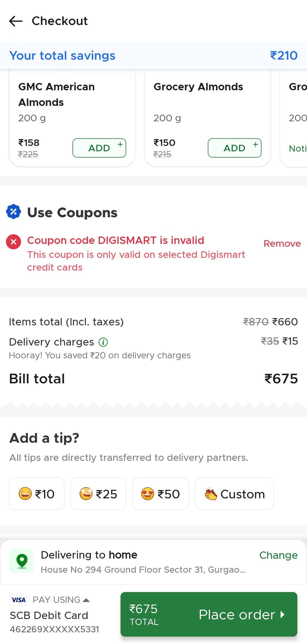Image resolution: width=307 pixels, height=644 pixels.
Task: Tap the back arrow icon
Action: pos(16,21)
